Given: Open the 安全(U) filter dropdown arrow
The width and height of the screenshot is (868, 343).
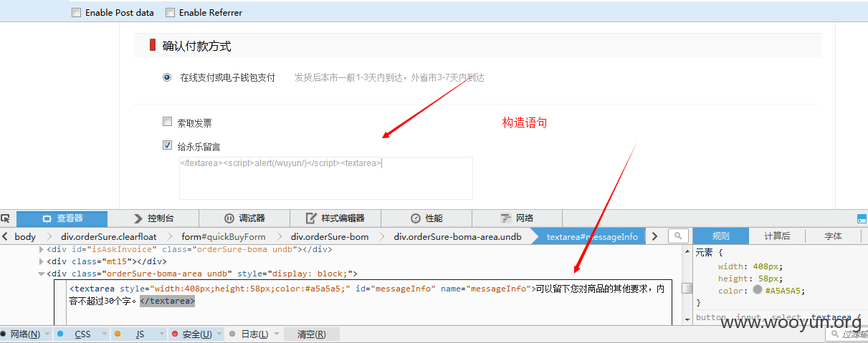Looking at the screenshot, I should click(x=219, y=334).
